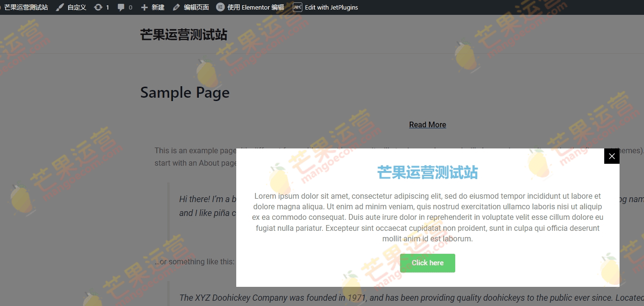Click the Lorem ipsum paragraph in the popup

(427, 217)
